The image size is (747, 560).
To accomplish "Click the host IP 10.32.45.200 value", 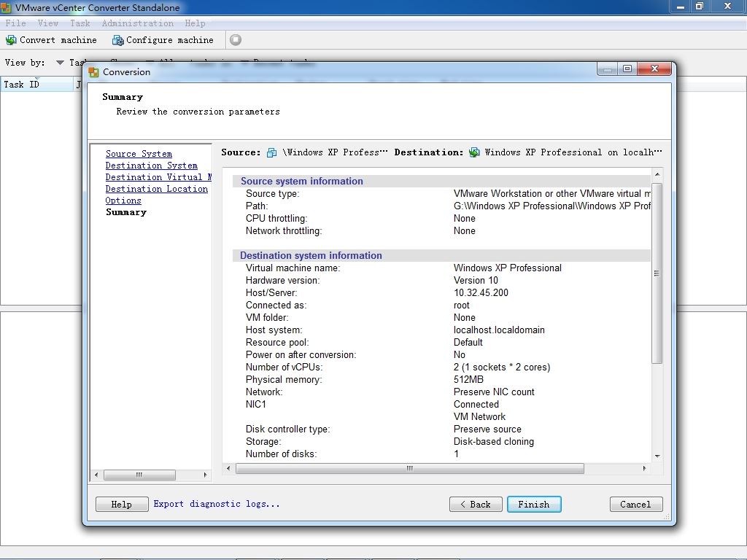I will tap(481, 293).
